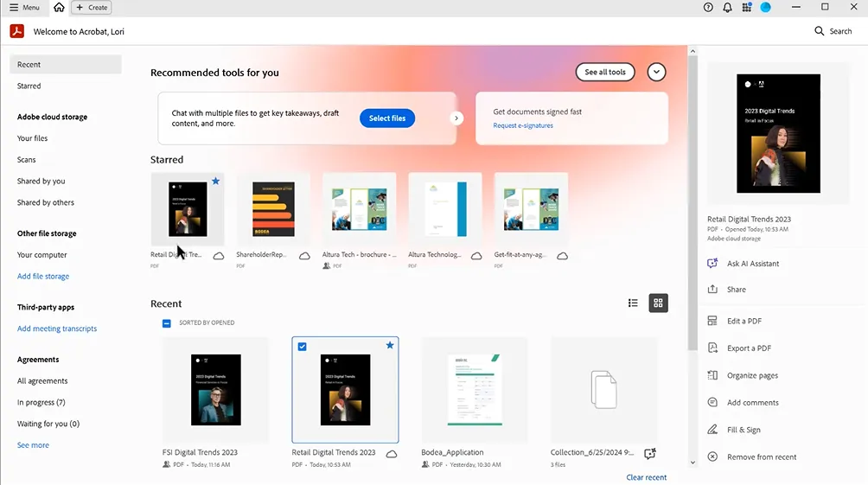Click the Edit a PDF icon

pyautogui.click(x=712, y=321)
